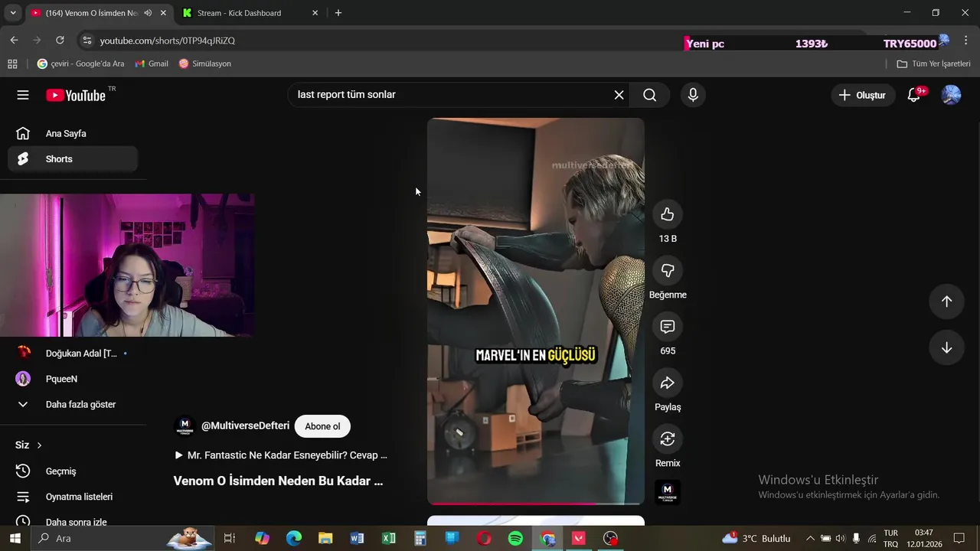
Task: Open the Siz section chevron
Action: [x=39, y=445]
